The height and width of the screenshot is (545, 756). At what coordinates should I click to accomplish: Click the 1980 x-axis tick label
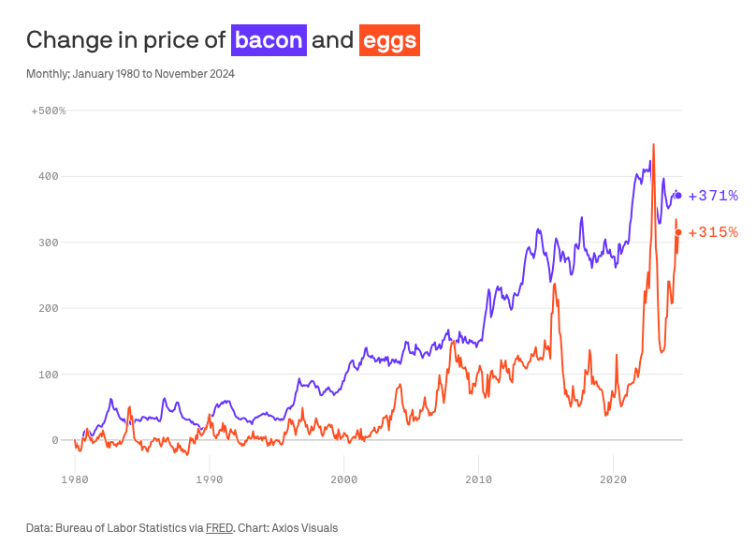pyautogui.click(x=75, y=479)
